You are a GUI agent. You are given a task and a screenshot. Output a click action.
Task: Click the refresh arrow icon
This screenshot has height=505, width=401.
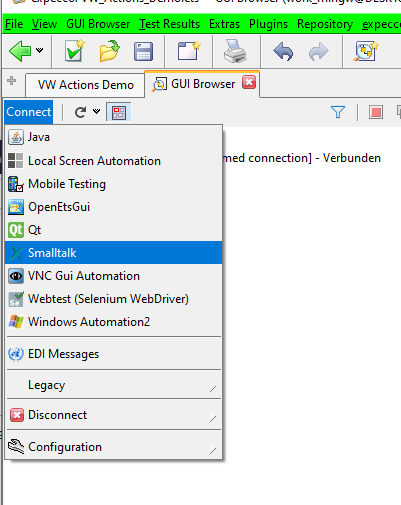pos(80,112)
